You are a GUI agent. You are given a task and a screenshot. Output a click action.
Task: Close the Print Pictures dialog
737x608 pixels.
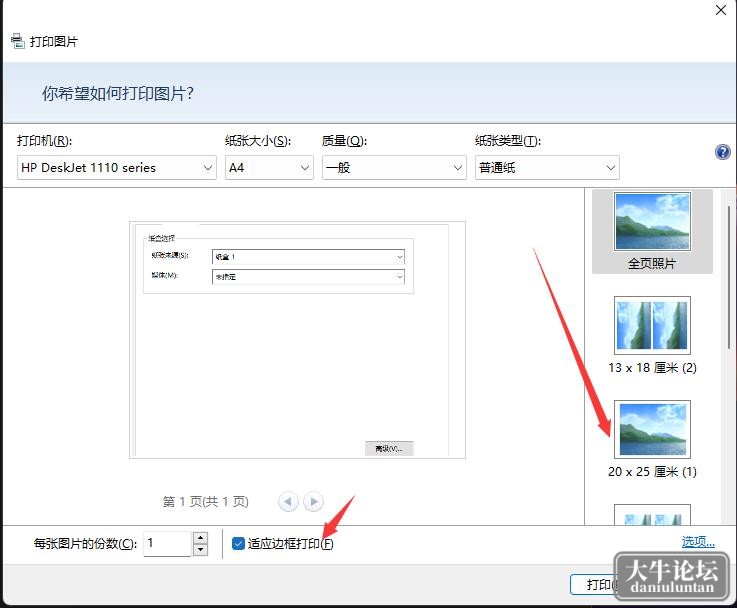coord(721,10)
